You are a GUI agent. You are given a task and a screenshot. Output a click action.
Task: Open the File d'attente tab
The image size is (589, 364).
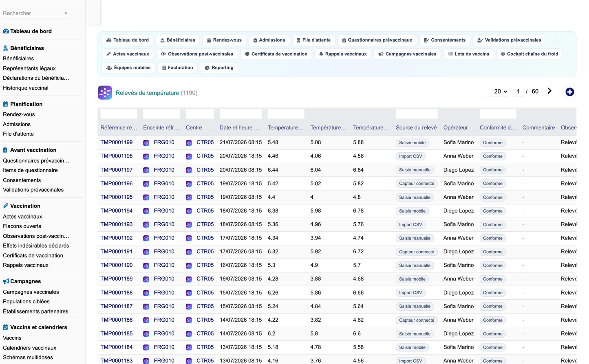coord(313,40)
